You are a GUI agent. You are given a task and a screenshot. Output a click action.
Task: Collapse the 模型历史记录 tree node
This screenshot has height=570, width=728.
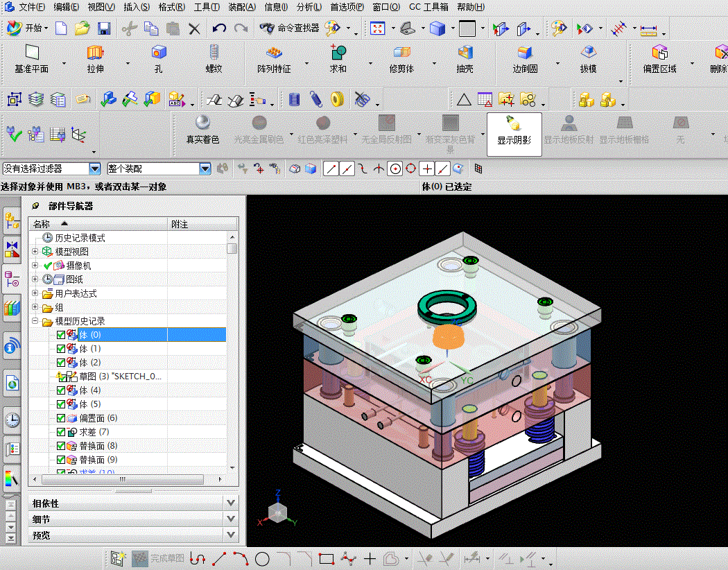pos(35,321)
